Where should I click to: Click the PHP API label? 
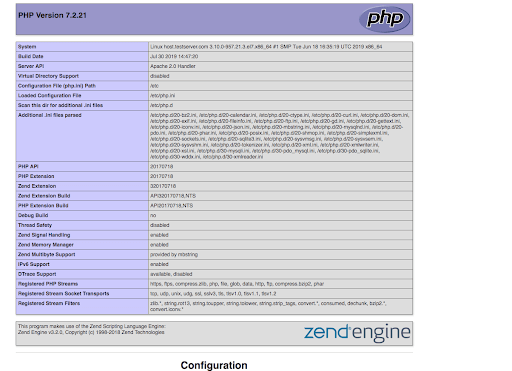pos(28,166)
